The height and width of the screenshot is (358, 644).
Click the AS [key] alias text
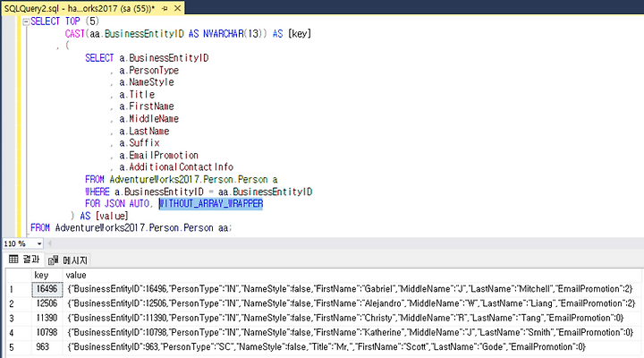(292, 34)
